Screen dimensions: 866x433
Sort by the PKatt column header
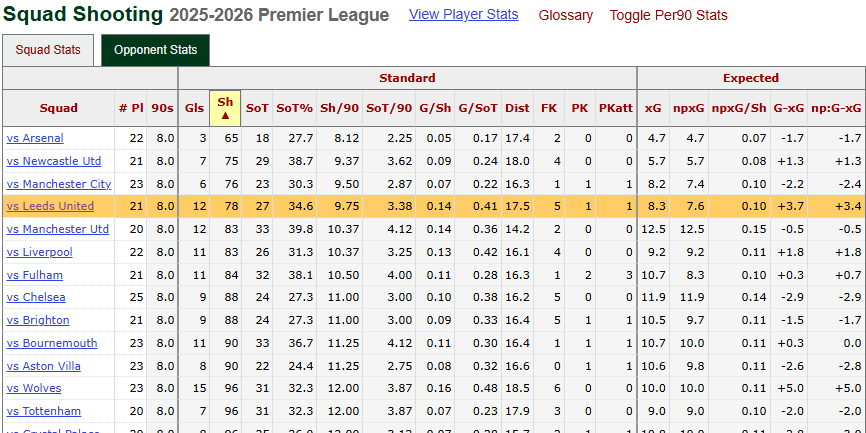click(x=615, y=108)
